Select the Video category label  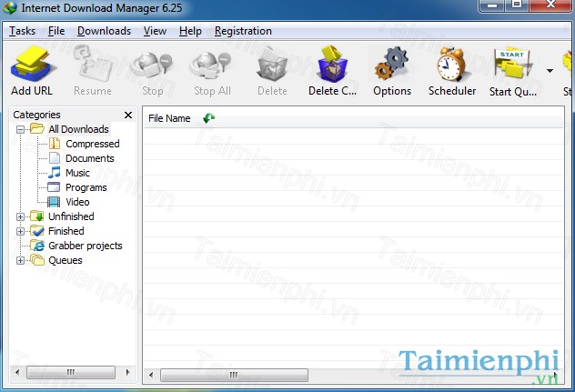(77, 202)
